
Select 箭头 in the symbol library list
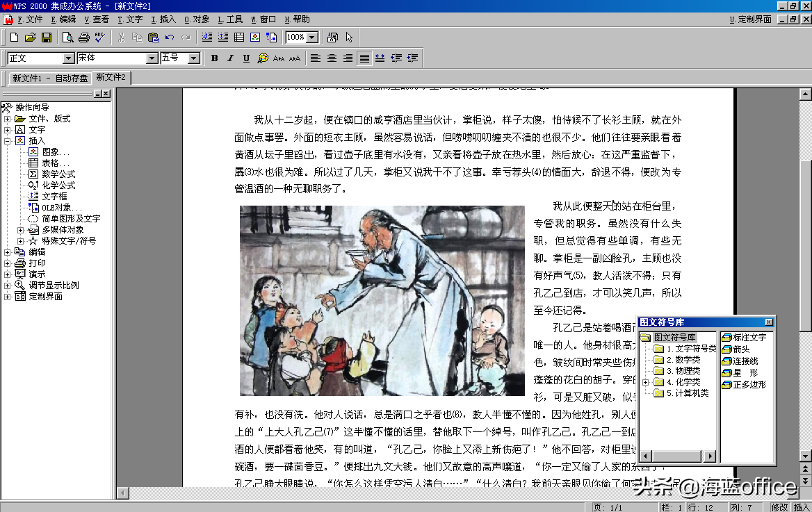click(x=741, y=349)
